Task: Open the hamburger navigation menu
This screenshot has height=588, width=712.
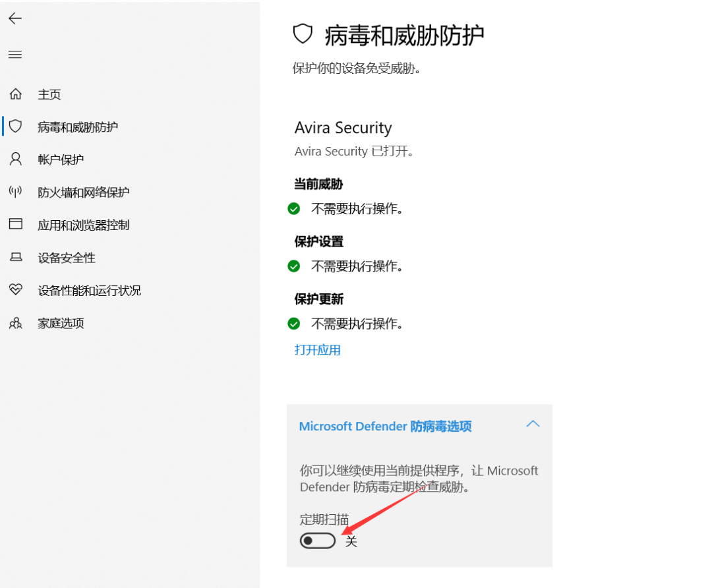Action: [x=15, y=55]
